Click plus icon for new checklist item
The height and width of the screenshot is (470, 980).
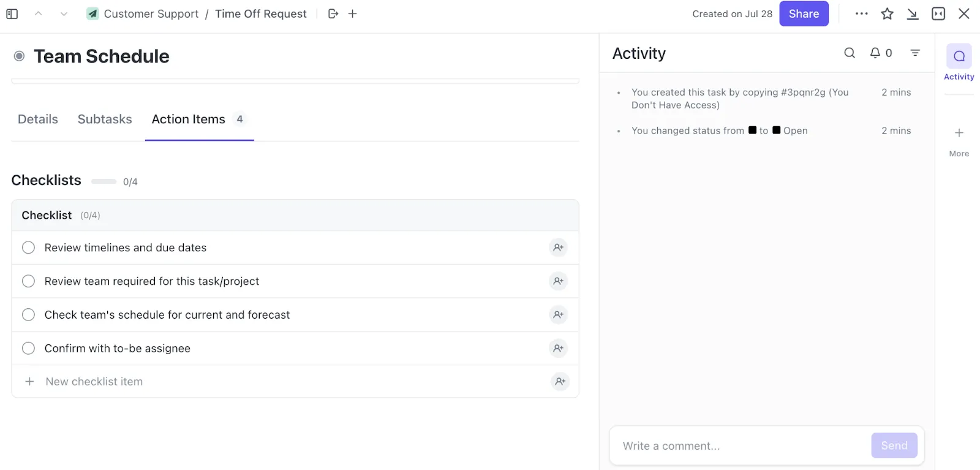point(29,381)
